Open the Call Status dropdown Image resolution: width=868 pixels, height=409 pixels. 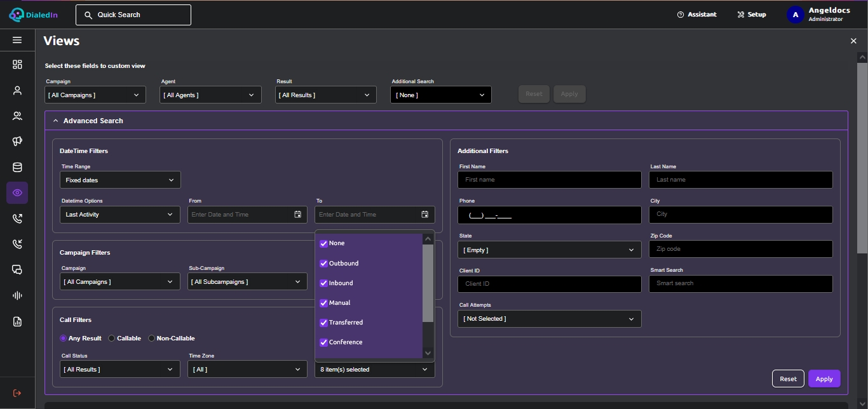click(120, 369)
